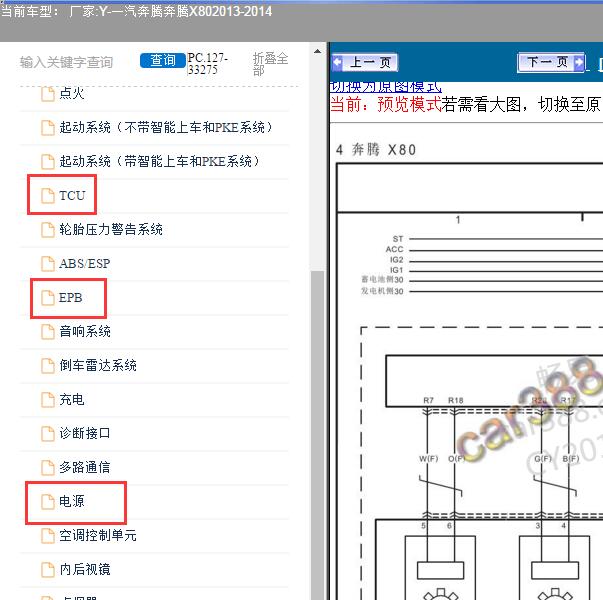
Task: Click the document icon beside 点火
Action: (48, 94)
